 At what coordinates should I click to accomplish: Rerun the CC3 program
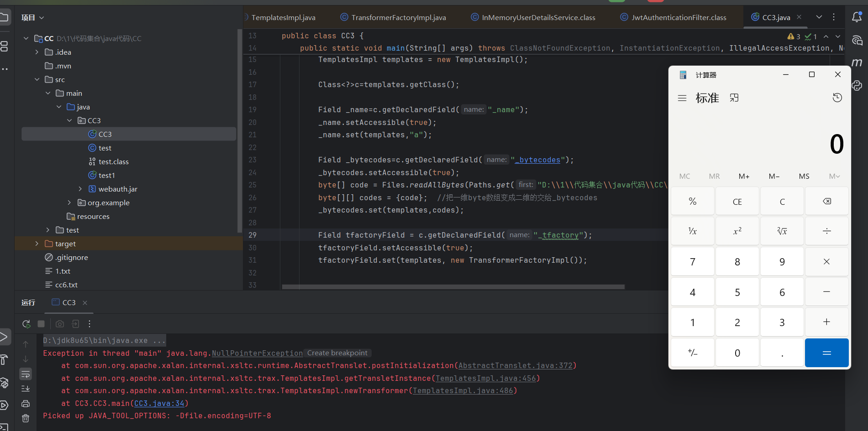(x=26, y=324)
